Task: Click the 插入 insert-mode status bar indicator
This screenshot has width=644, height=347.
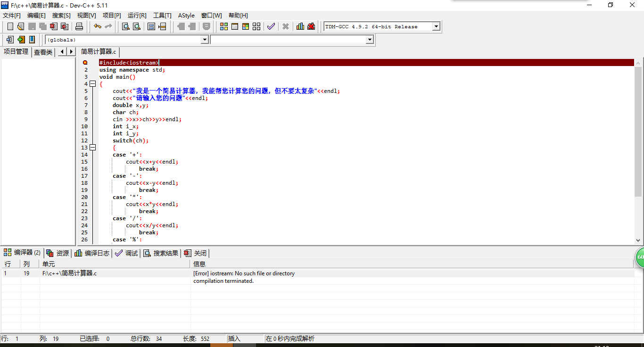Action: coord(234,339)
